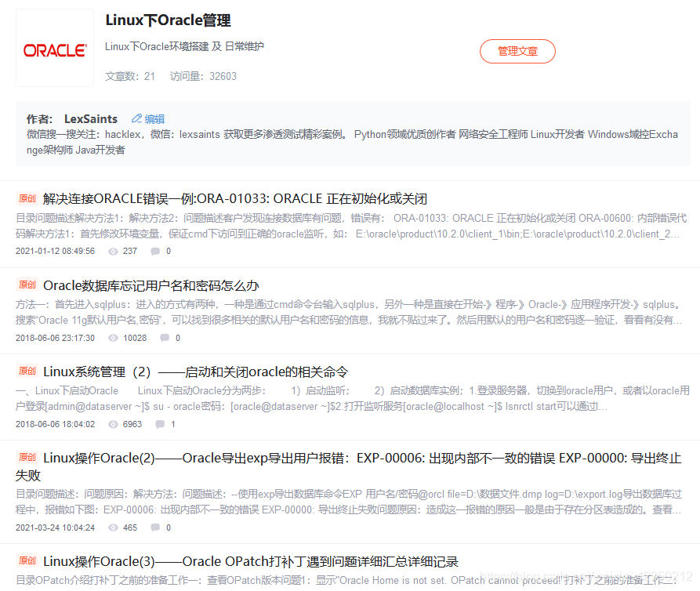Click the 原创 tag on the forgotten-password article
The height and width of the screenshot is (591, 700).
coord(27,285)
